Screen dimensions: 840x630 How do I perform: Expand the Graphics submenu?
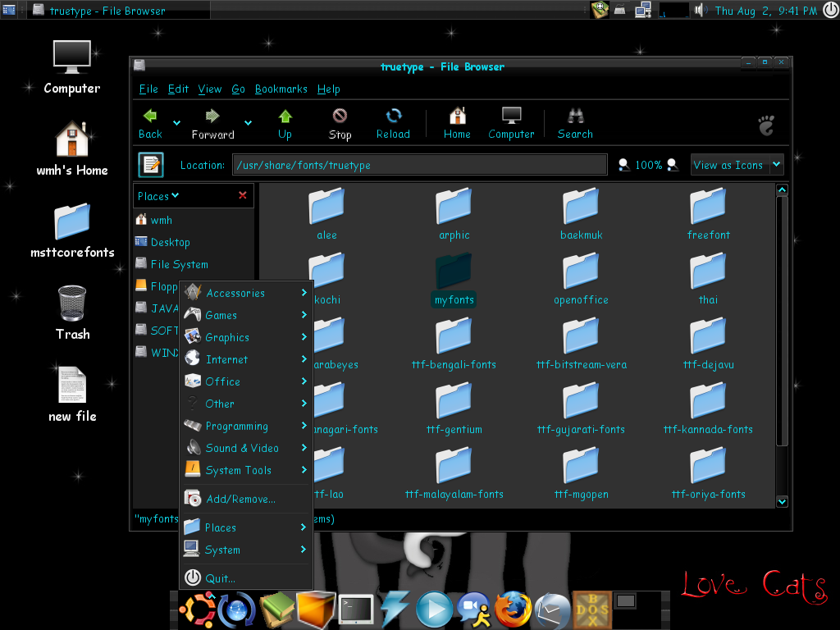pos(246,337)
